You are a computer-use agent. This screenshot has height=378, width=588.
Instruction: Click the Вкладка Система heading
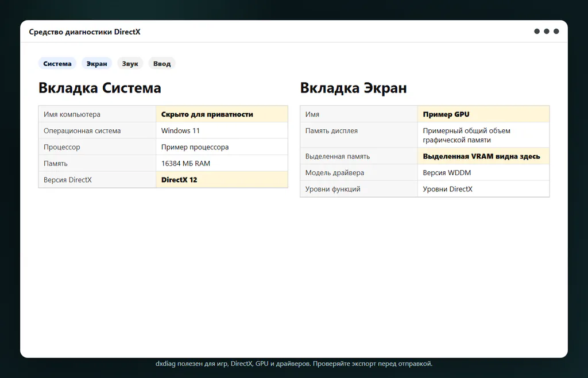point(100,88)
